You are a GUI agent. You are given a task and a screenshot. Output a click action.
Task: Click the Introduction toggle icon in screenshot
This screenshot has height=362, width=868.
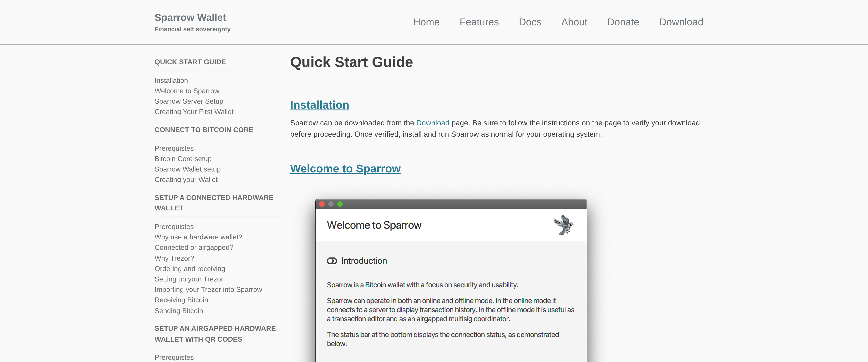tap(332, 261)
